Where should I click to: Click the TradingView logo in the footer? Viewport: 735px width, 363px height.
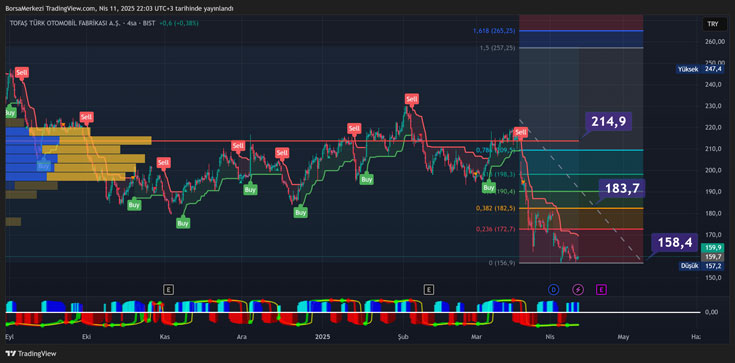click(30, 354)
